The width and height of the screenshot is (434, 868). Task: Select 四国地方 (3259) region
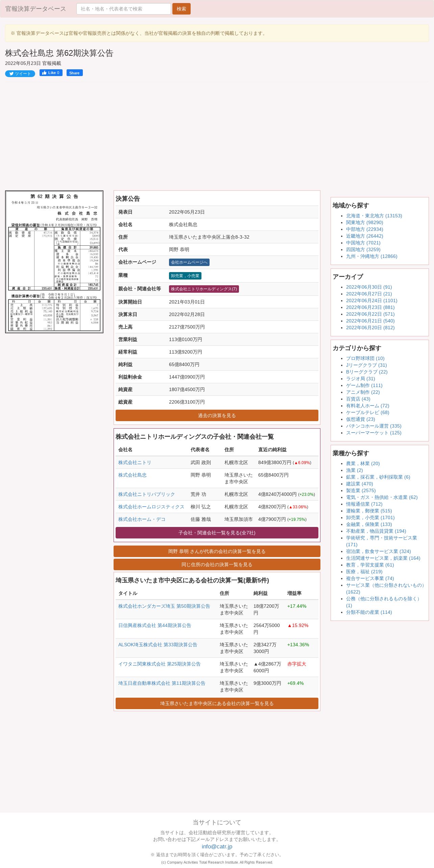click(363, 249)
